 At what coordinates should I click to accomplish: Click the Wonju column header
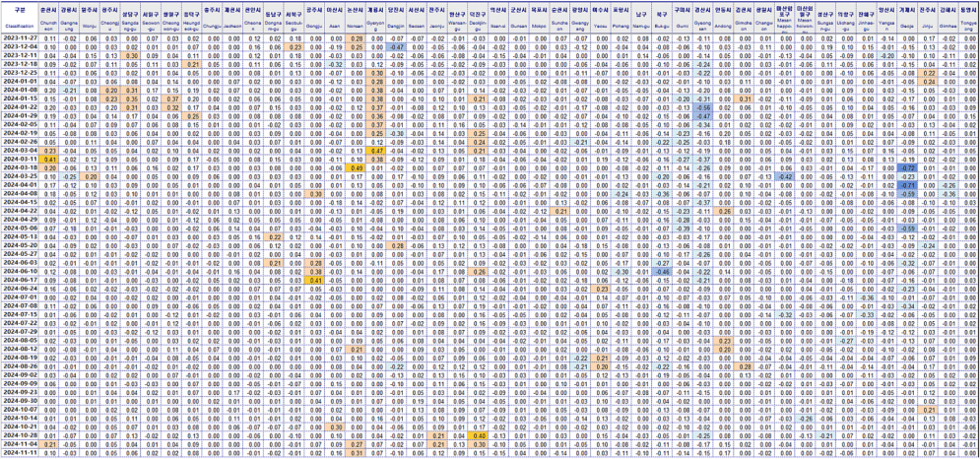pos(92,19)
